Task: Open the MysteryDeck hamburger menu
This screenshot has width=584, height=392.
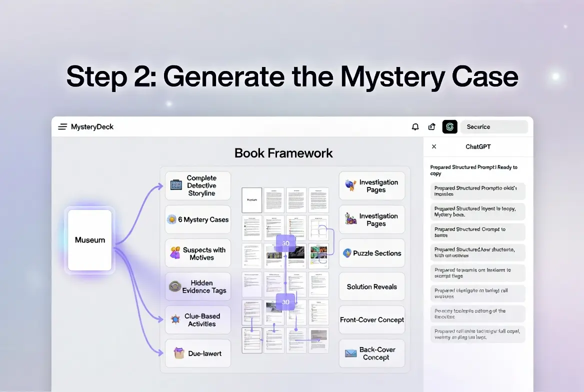Action: (x=62, y=126)
